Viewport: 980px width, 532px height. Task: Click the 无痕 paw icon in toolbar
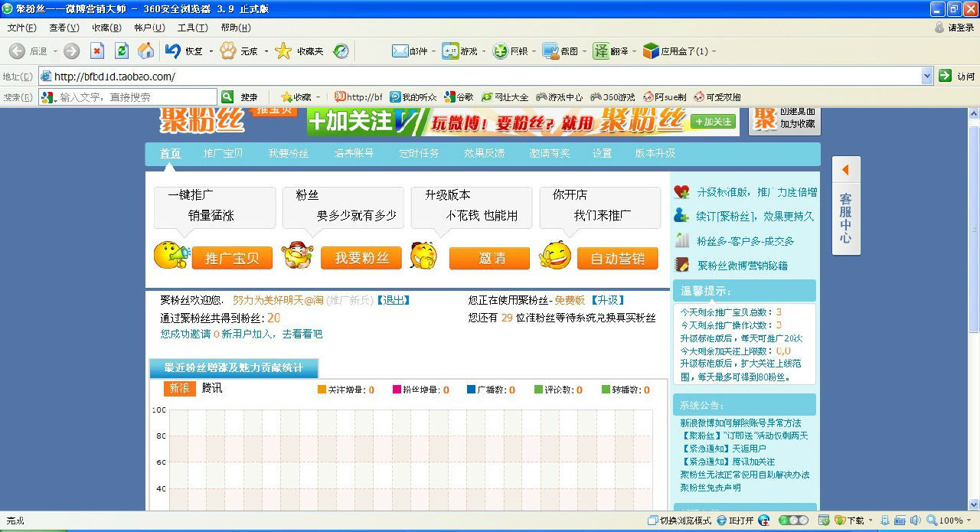[x=228, y=51]
